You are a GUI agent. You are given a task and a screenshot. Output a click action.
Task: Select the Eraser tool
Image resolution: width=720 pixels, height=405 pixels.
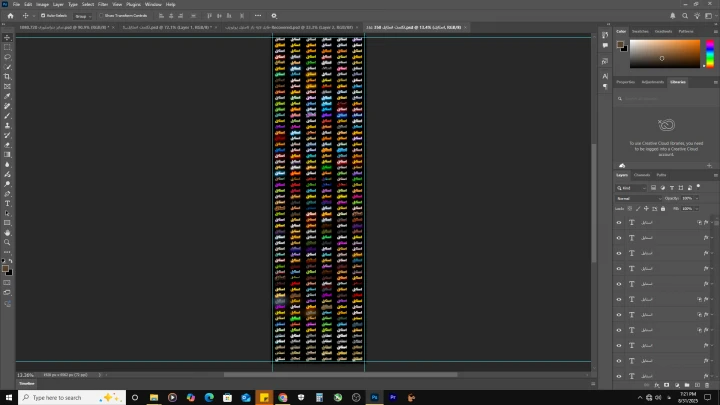coord(7,145)
